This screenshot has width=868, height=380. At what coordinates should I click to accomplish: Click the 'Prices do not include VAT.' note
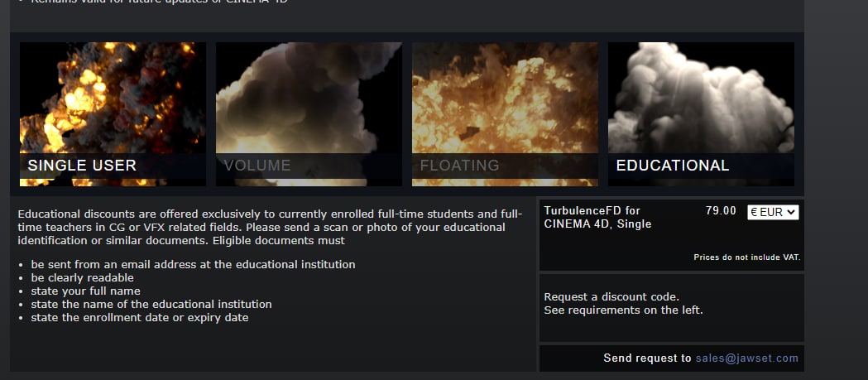click(746, 257)
